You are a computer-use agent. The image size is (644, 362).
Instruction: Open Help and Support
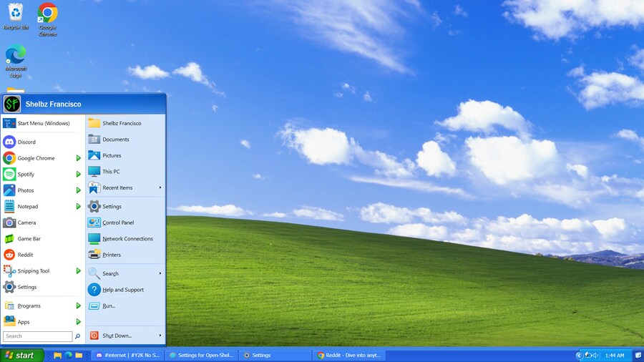click(x=122, y=290)
